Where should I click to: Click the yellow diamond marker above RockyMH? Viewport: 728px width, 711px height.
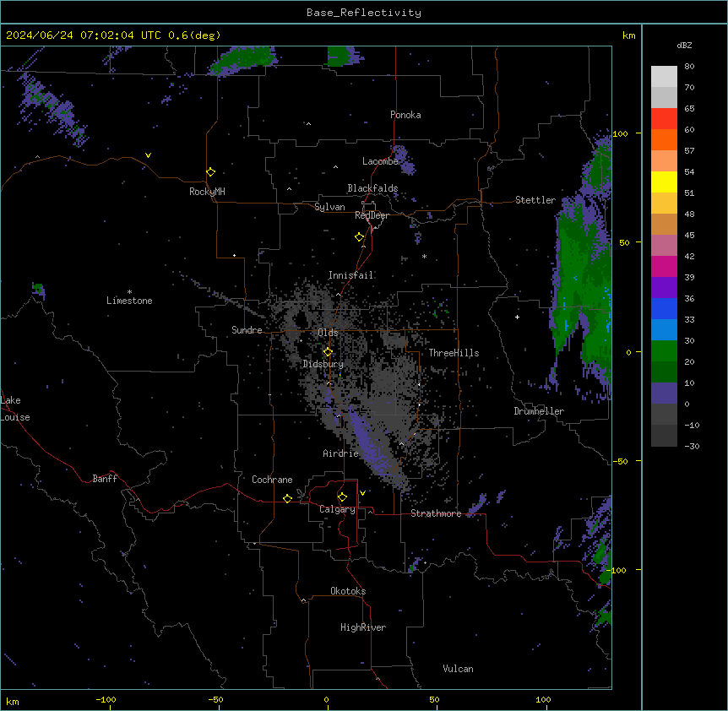pyautogui.click(x=210, y=171)
